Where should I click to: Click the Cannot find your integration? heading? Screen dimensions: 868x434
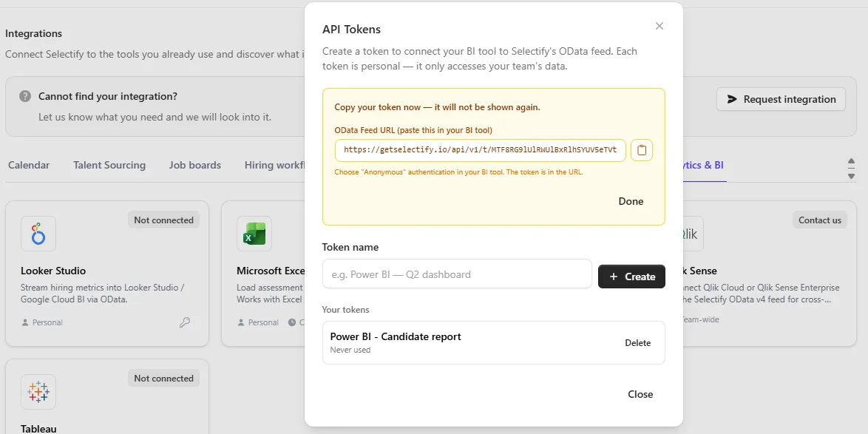(x=108, y=96)
